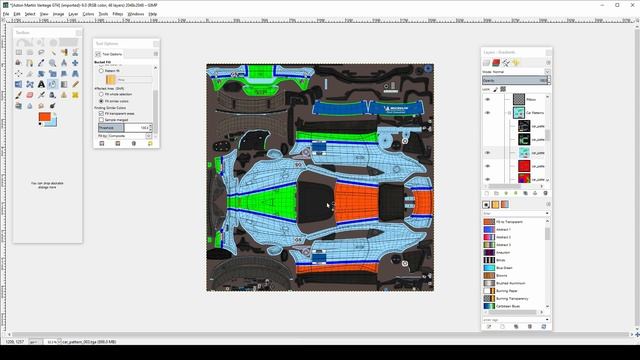Open the Fill by dropdown
Image resolution: width=640 pixels, height=360 pixels.
[149, 136]
